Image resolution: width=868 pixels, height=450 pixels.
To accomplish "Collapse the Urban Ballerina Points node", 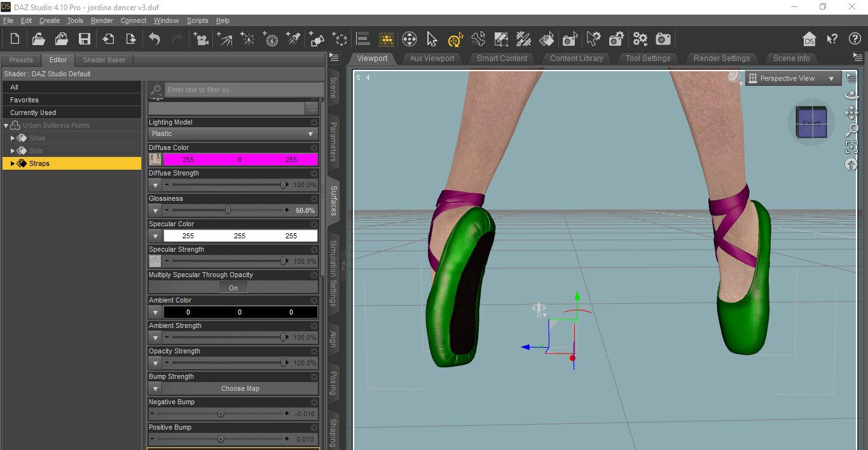I will click(x=6, y=125).
